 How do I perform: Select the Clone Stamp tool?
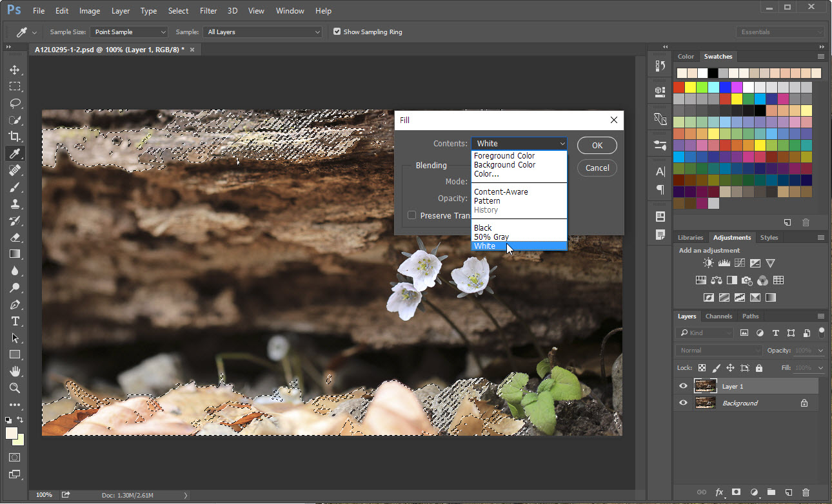14,204
